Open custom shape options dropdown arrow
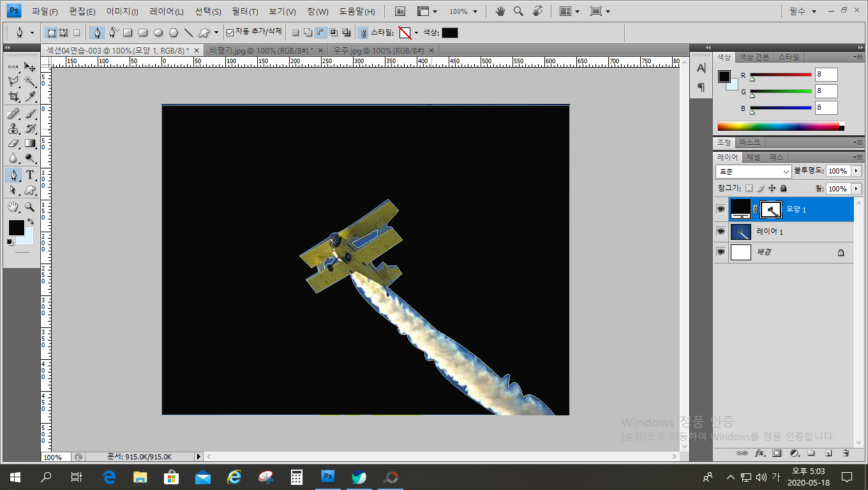868x490 pixels. (216, 33)
